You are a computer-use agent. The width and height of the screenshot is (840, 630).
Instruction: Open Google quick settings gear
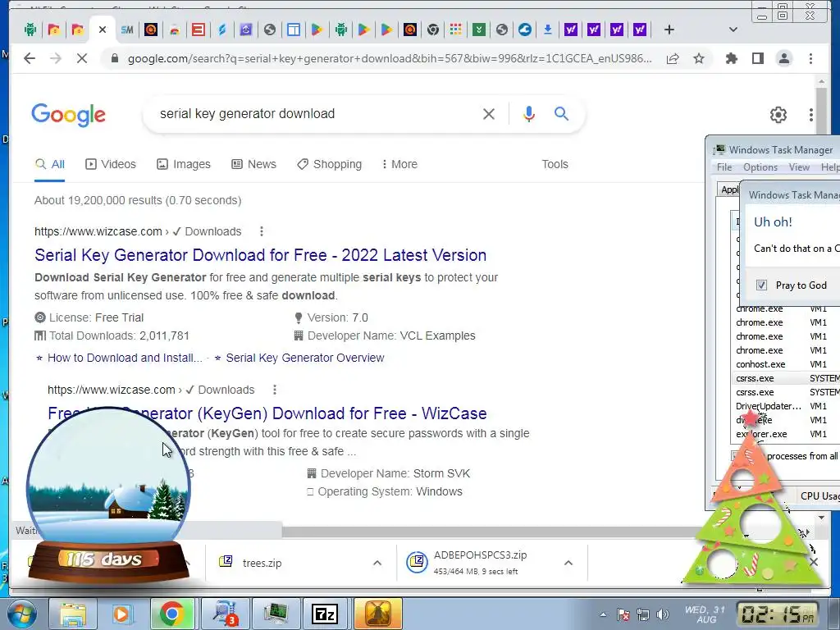(778, 115)
